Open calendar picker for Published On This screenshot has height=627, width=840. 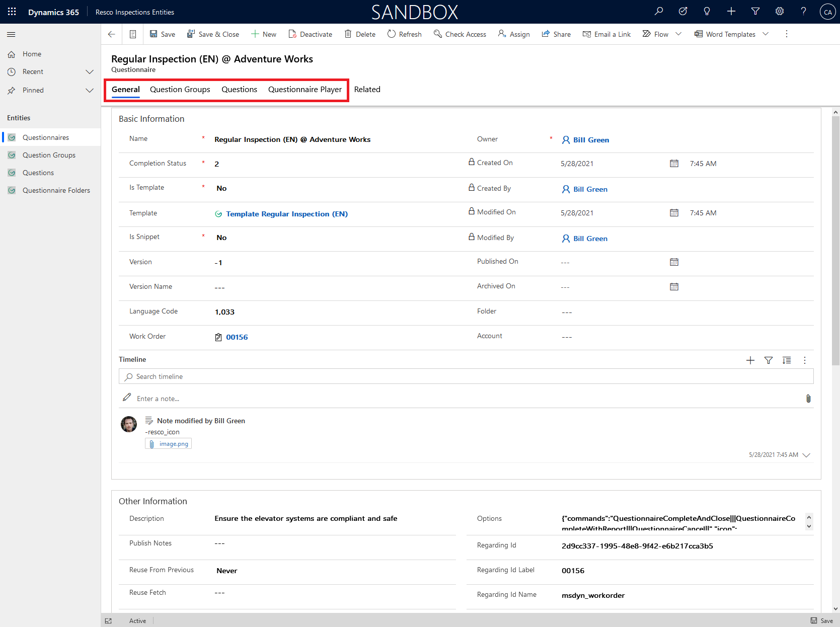[674, 262]
